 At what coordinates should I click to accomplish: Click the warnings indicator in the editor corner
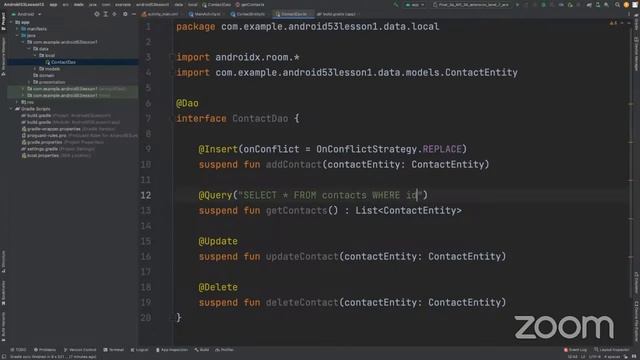[613, 23]
